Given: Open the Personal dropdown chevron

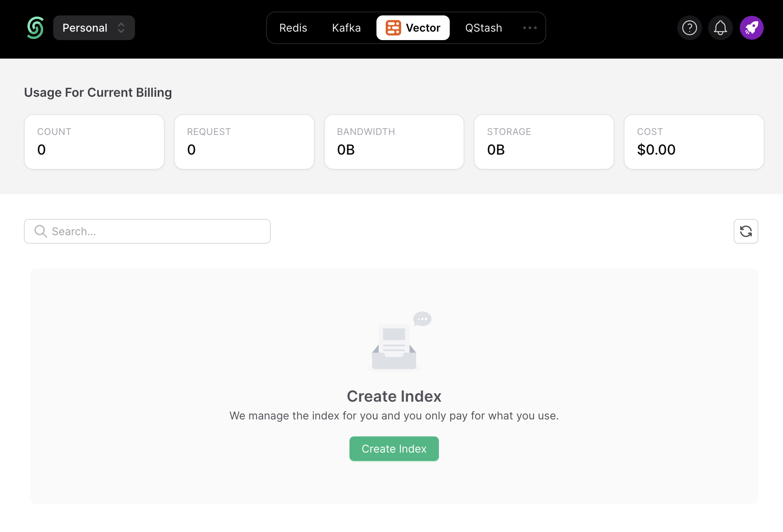Looking at the screenshot, I should (x=121, y=27).
